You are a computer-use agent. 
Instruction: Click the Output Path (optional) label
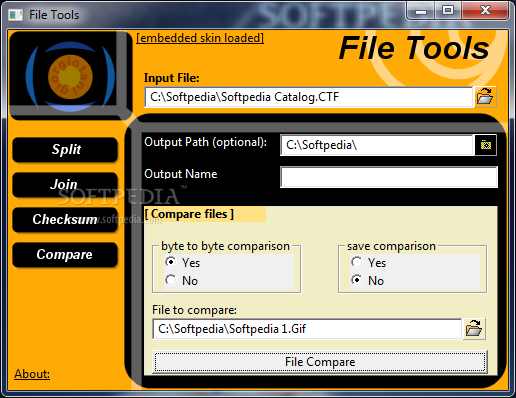tap(205, 142)
